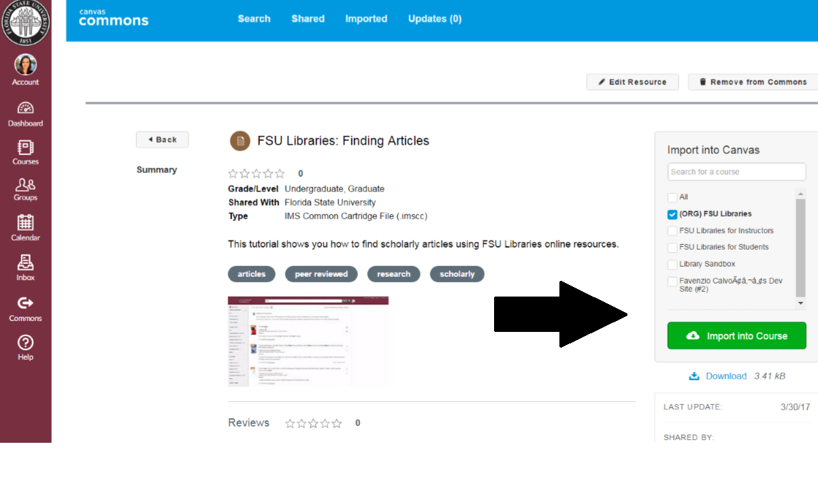Image resolution: width=818 pixels, height=504 pixels.
Task: Select the scholarly tag
Action: (457, 274)
